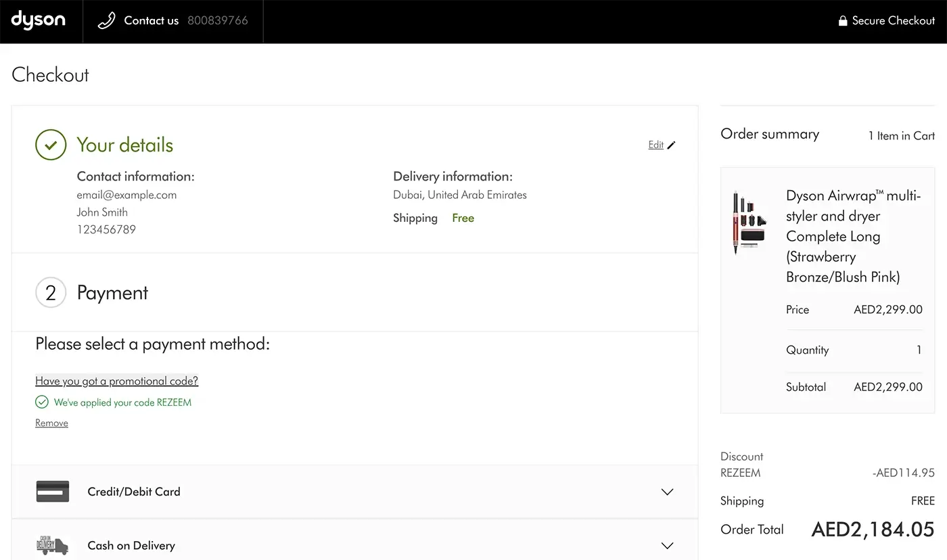
Task: Click the Subtotal amount AED2,299.00
Action: click(888, 388)
